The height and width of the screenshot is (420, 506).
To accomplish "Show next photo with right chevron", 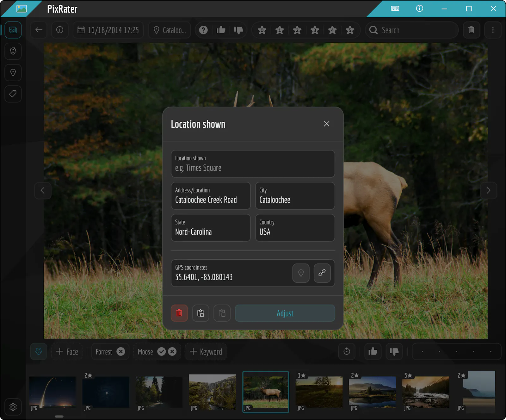I will tap(488, 190).
